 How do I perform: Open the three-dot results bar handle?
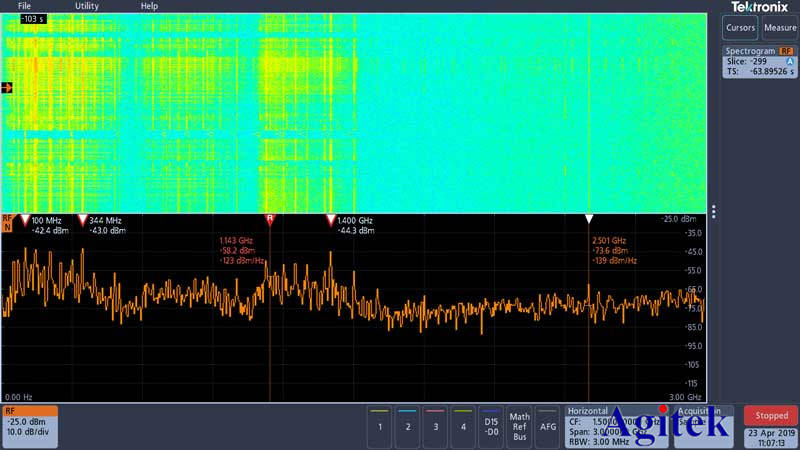coord(713,212)
